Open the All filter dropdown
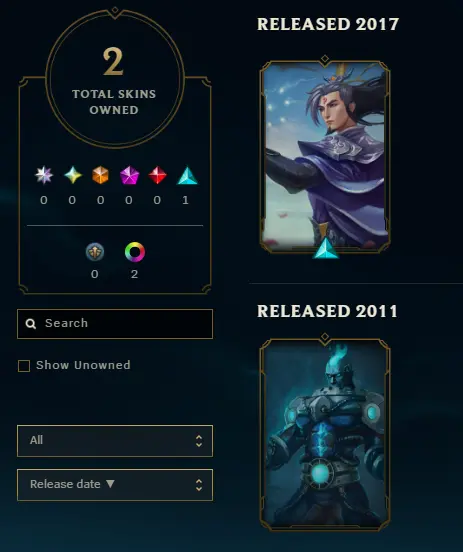This screenshot has width=463, height=552. (115, 441)
